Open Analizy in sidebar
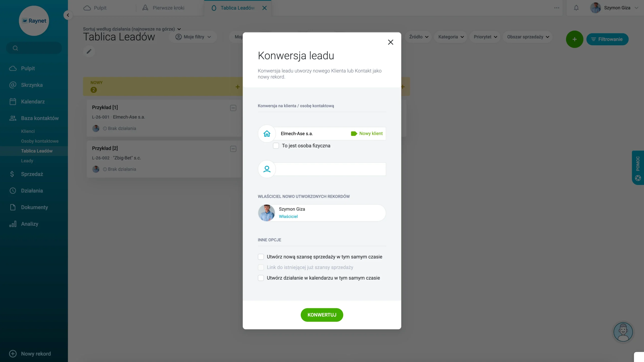This screenshot has height=362, width=644. (30, 224)
